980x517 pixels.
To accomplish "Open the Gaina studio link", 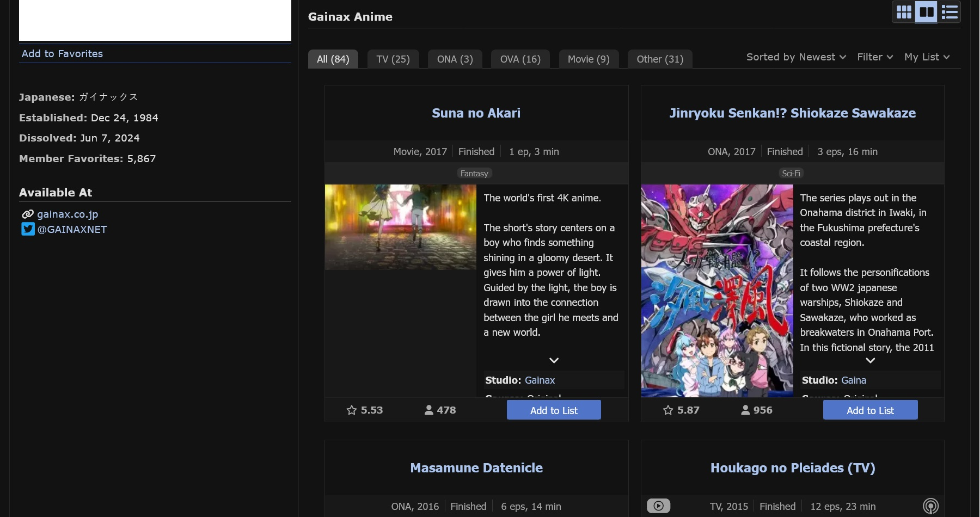I will (x=854, y=380).
